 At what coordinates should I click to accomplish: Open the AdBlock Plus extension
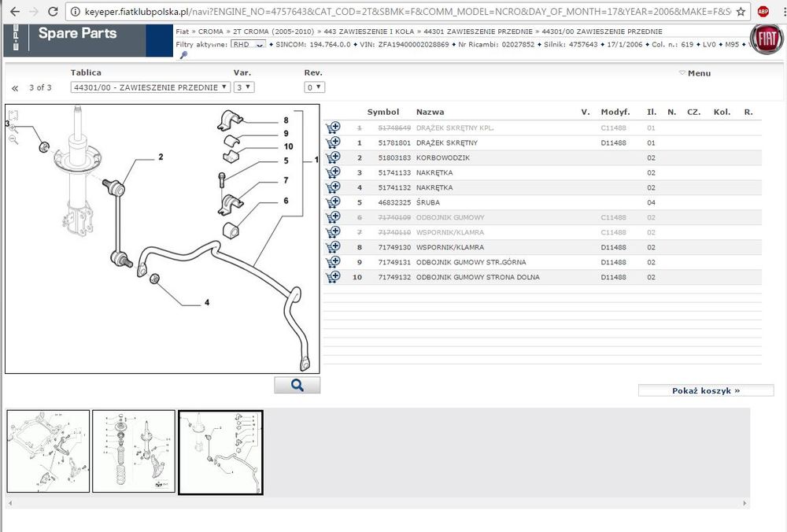[763, 11]
